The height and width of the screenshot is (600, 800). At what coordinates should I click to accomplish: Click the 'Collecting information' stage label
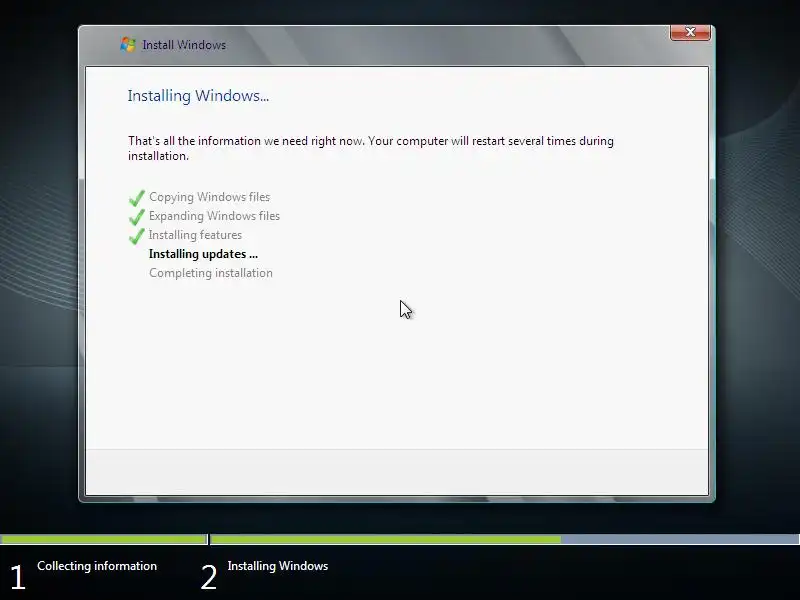[x=97, y=566]
